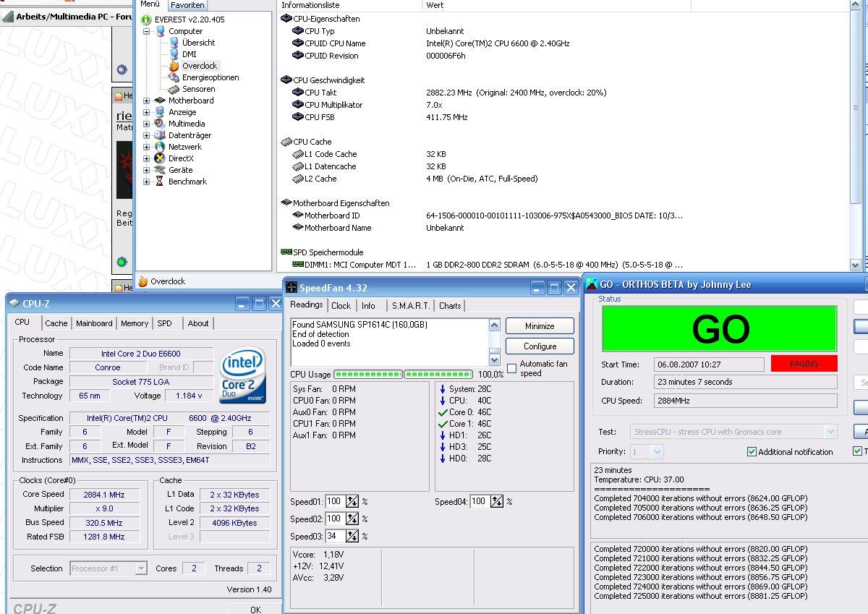
Task: Click the big green GO status button
Action: 720,329
